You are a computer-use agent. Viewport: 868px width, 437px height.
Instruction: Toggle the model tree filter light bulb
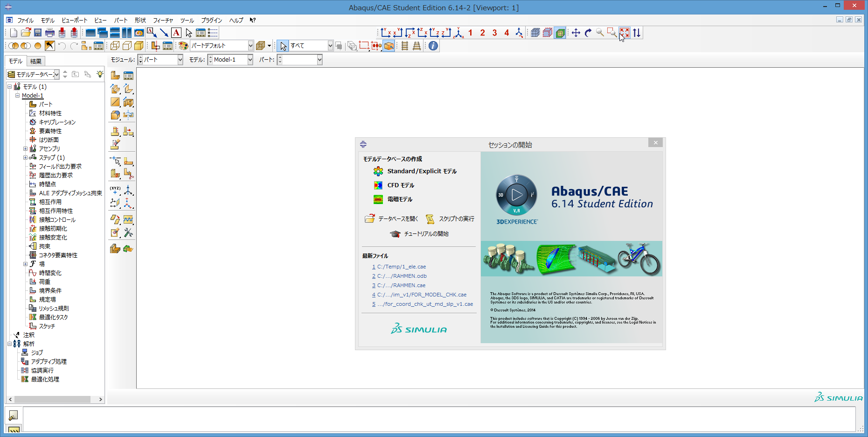tap(100, 74)
